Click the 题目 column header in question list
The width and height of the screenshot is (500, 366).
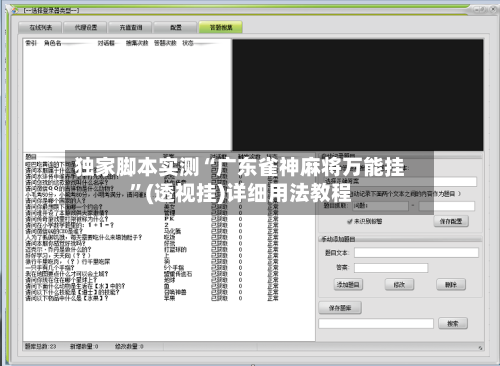click(x=31, y=156)
